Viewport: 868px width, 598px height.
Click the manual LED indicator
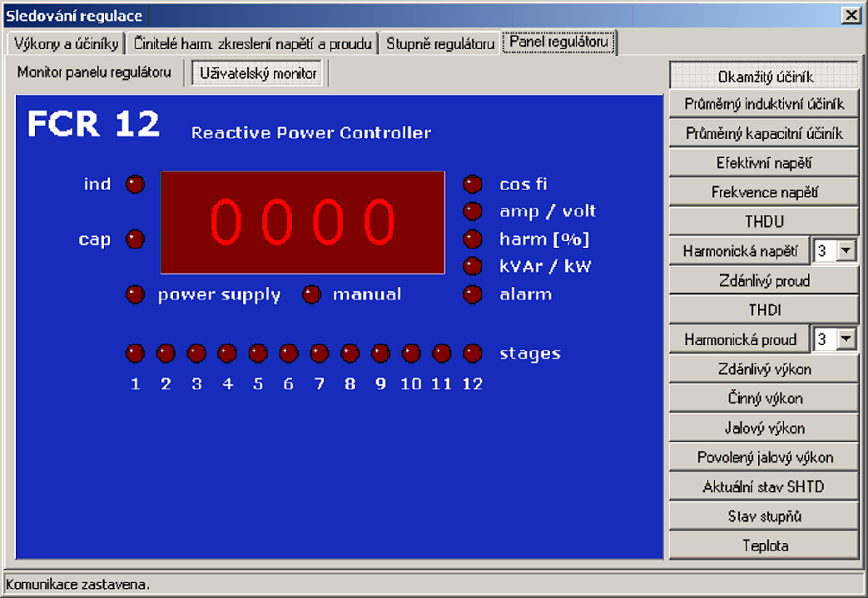pyautogui.click(x=311, y=294)
